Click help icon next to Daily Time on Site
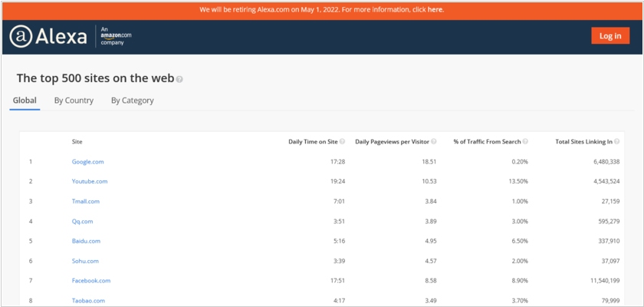Image resolution: width=644 pixels, height=307 pixels. tap(343, 141)
